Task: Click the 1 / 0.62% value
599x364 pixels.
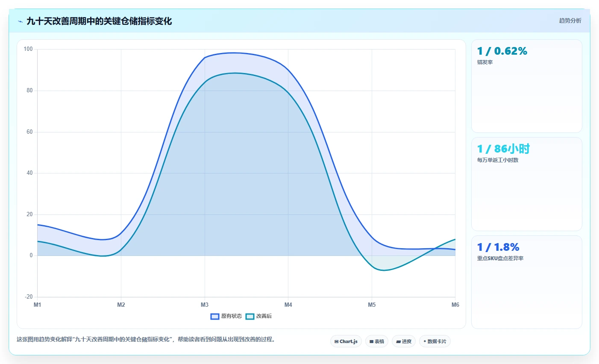Action: point(502,51)
